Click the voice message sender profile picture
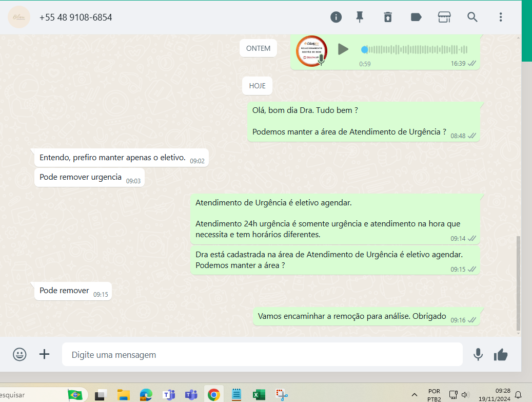Screen dimensions: 532x402 (311, 51)
